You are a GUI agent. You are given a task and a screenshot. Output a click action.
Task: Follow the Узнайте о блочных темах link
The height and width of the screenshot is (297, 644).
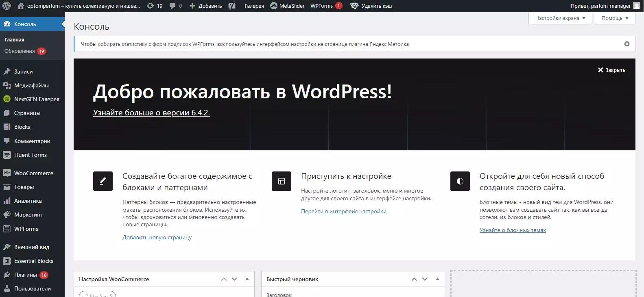click(513, 230)
